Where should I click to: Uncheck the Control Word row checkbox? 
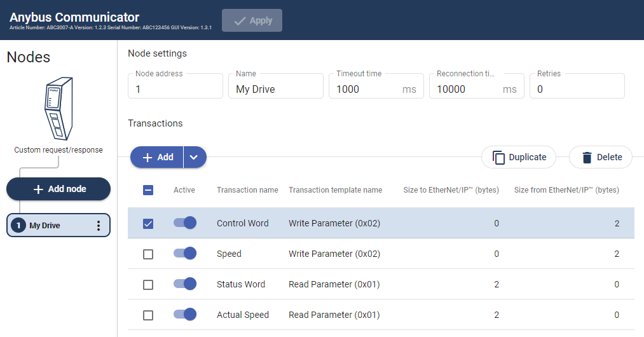(x=148, y=223)
